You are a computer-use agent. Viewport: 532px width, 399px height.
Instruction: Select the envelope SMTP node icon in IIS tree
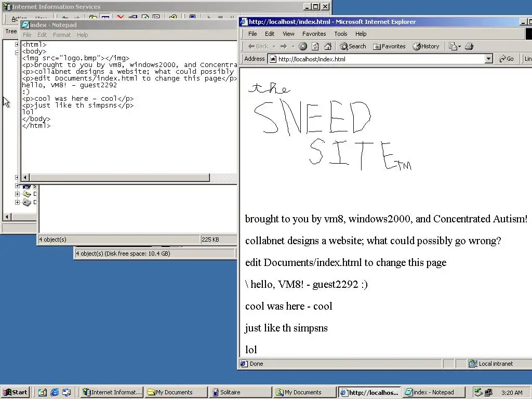(27, 194)
